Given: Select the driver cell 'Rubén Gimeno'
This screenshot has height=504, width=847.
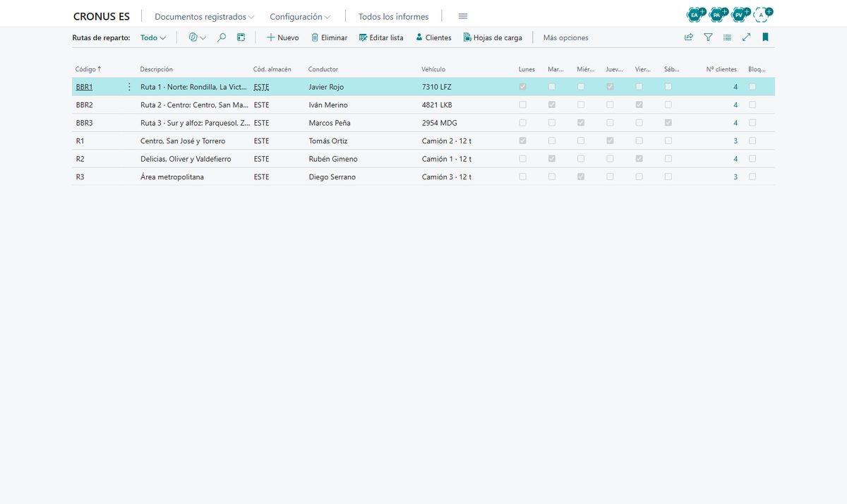Looking at the screenshot, I should pyautogui.click(x=333, y=159).
